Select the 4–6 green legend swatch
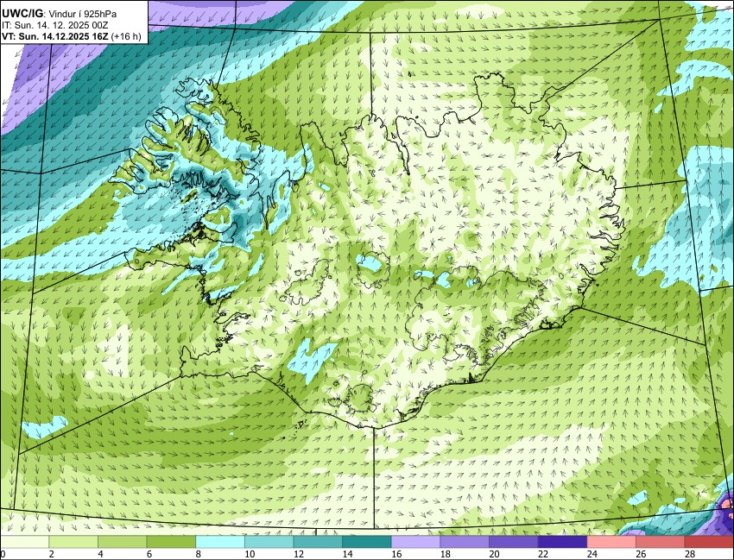The width and height of the screenshot is (734, 560). [x=122, y=542]
